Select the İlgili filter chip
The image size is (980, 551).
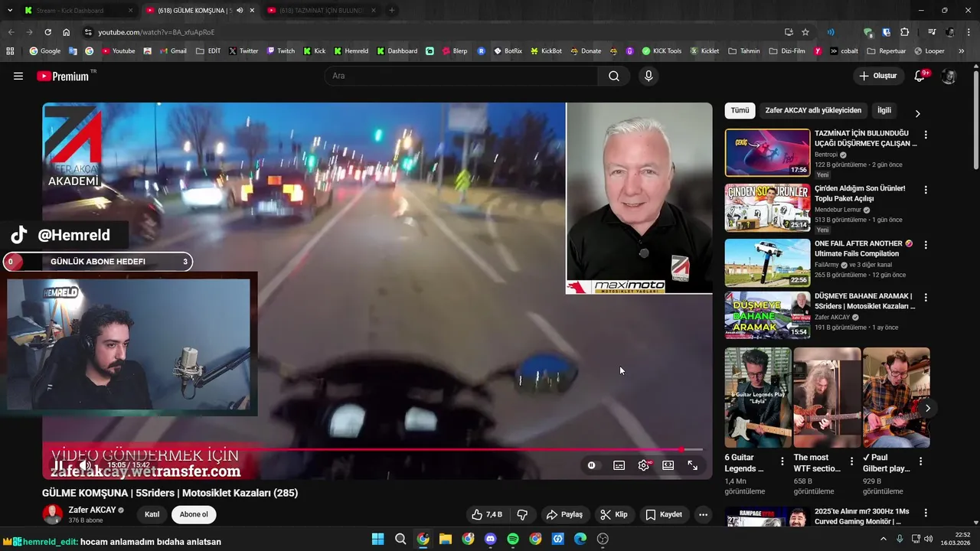click(x=884, y=110)
